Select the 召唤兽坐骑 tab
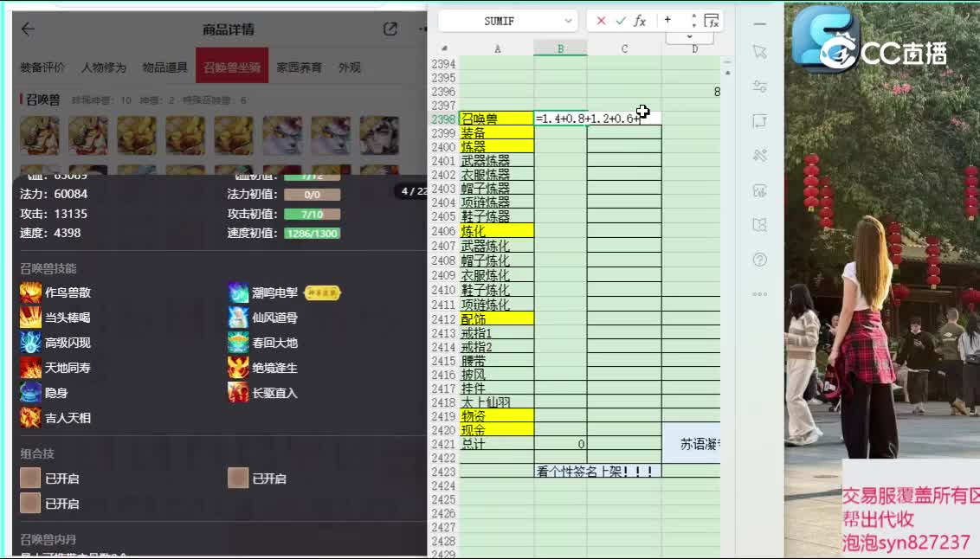The image size is (980, 559). [232, 66]
